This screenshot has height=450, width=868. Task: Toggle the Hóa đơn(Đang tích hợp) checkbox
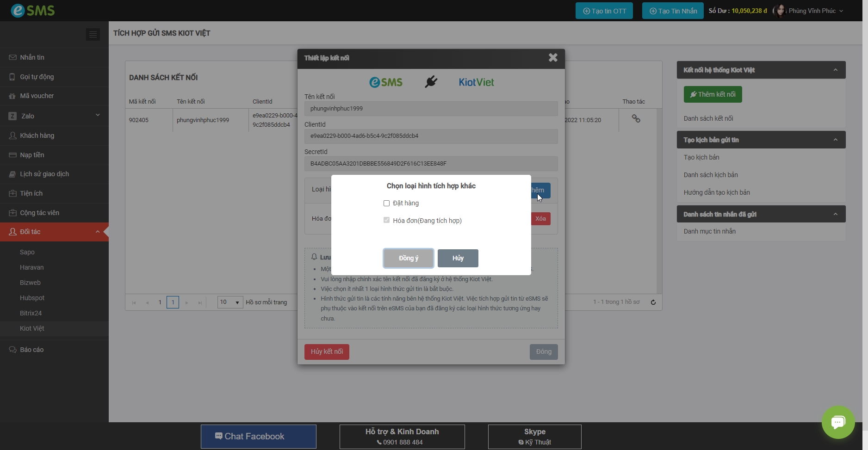[386, 221]
